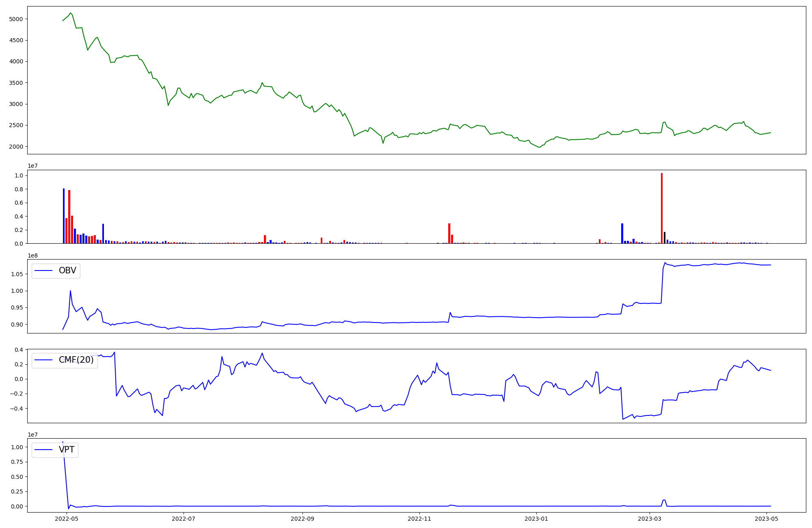Click the 0.75 tick on VPT axis

coord(17,462)
